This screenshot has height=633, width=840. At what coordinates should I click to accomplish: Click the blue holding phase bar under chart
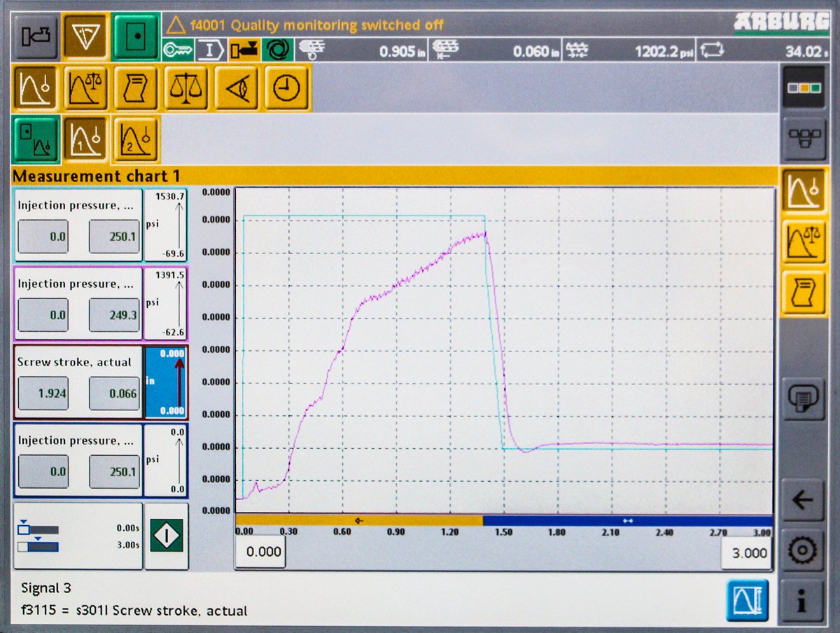point(628,521)
